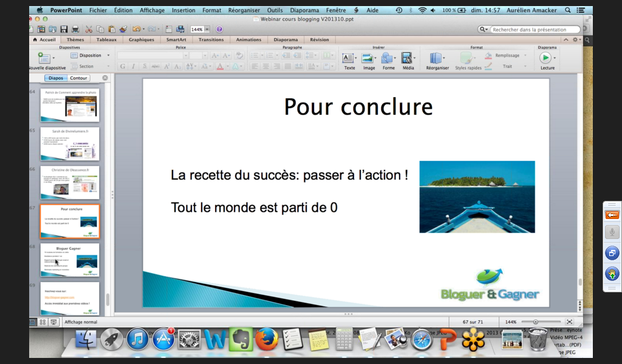
Task: Click the Image insert icon
Action: pyautogui.click(x=368, y=59)
